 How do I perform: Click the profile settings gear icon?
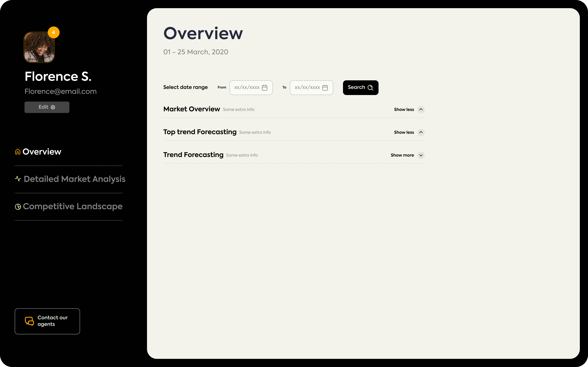pyautogui.click(x=53, y=107)
